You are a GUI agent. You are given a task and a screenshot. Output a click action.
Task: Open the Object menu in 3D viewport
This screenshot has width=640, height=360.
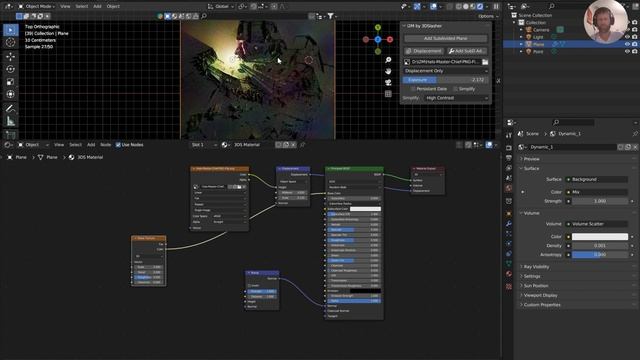113,7
